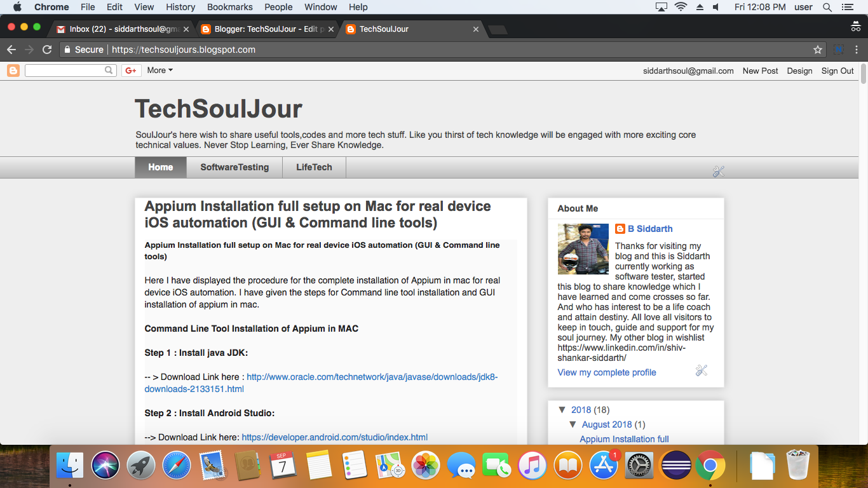Open the 2018 archive link
Viewport: 868px width, 488px height.
(x=581, y=410)
